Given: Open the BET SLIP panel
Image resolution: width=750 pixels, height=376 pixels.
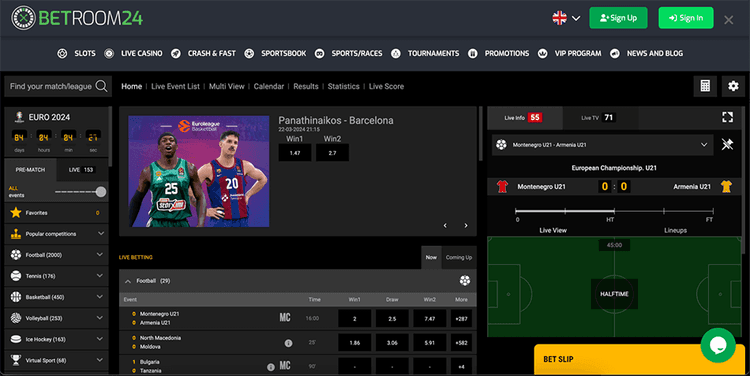Looking at the screenshot, I should (x=639, y=359).
